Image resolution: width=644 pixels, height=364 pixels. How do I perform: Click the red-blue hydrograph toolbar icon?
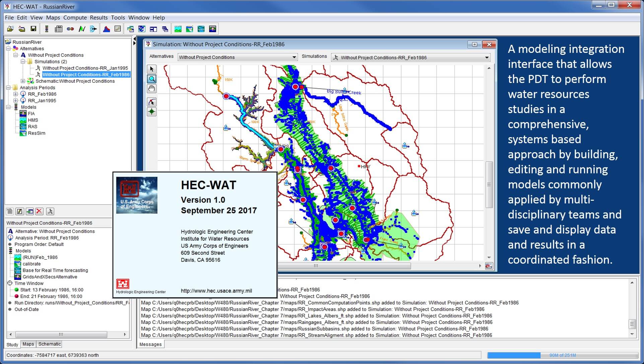coord(106,29)
